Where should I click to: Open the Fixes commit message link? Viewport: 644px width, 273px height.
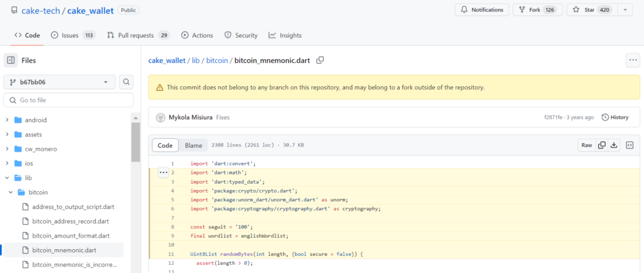coord(223,118)
